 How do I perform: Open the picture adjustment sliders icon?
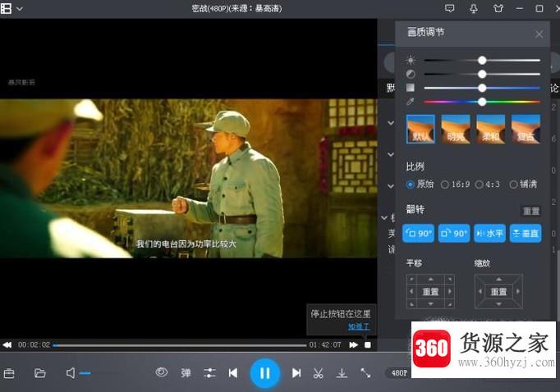(209, 373)
